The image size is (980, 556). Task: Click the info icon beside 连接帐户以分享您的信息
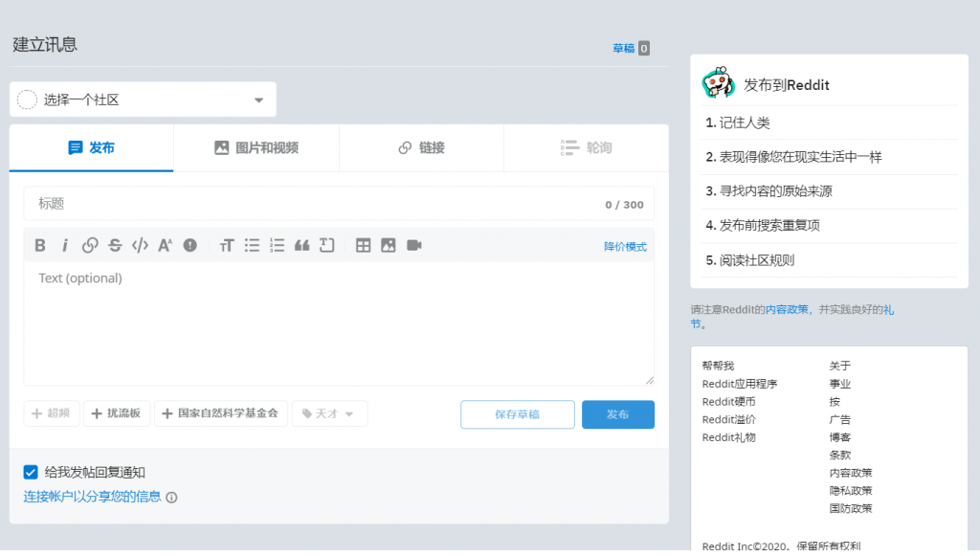[x=172, y=498]
